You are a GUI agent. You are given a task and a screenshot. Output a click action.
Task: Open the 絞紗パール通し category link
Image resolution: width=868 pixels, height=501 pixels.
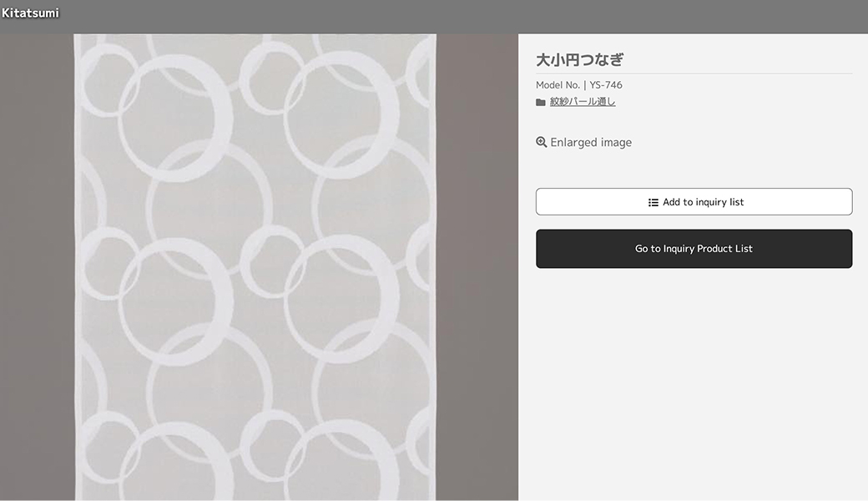point(583,102)
